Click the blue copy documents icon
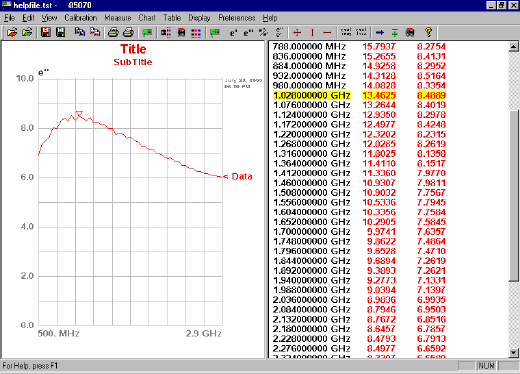The width and height of the screenshot is (520, 374). [x=79, y=32]
